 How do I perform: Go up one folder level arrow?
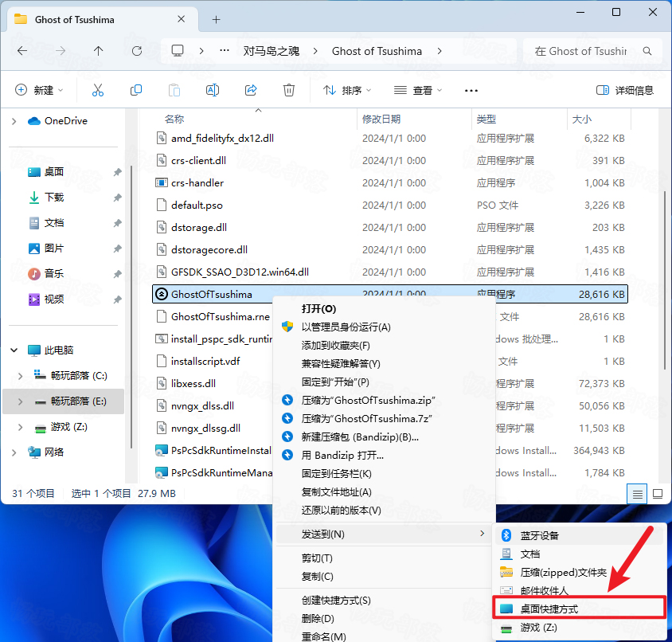coord(99,51)
